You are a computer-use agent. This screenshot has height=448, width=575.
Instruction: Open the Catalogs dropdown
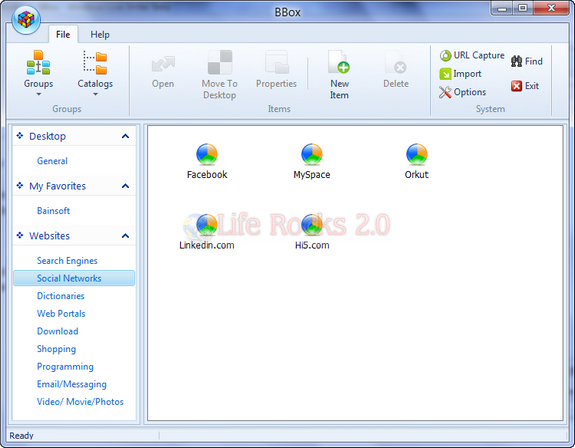point(95,74)
